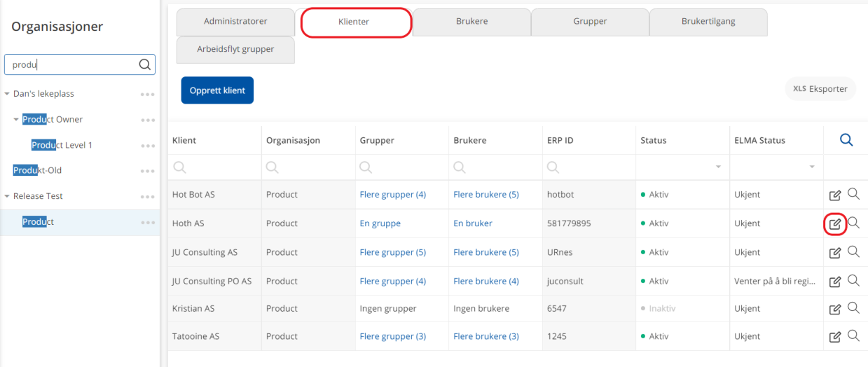Edit the Tatooine AS client row

(x=834, y=337)
